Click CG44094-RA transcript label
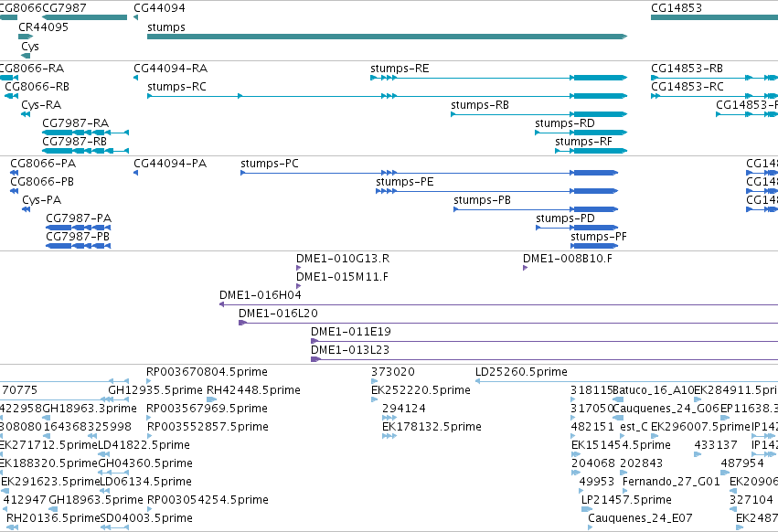 click(x=171, y=68)
